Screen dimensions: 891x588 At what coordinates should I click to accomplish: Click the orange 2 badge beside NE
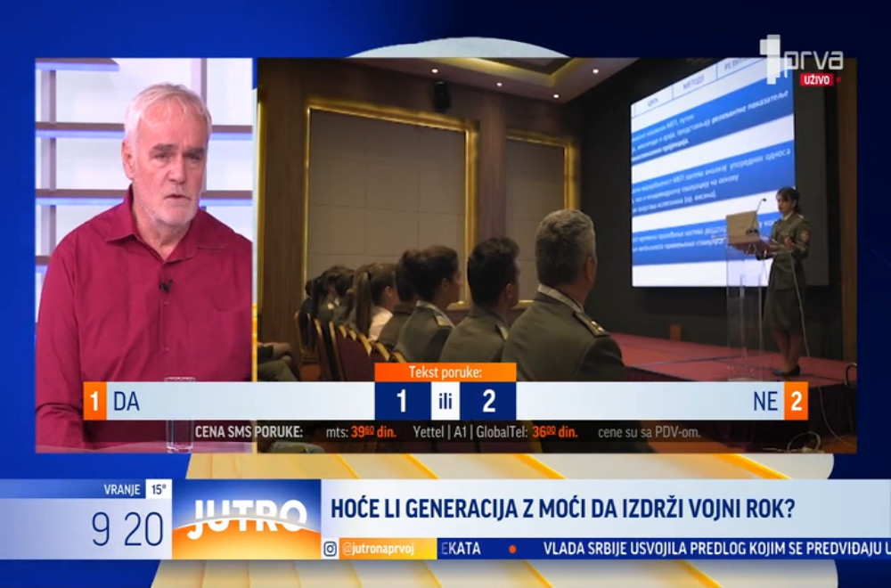click(796, 401)
